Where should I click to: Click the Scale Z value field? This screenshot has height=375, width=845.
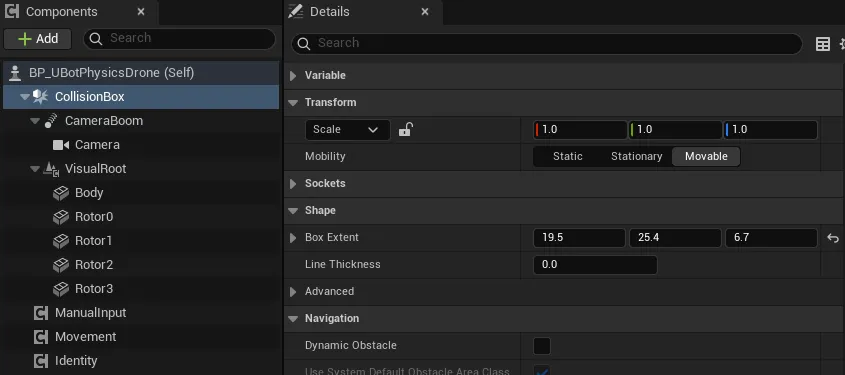click(771, 130)
